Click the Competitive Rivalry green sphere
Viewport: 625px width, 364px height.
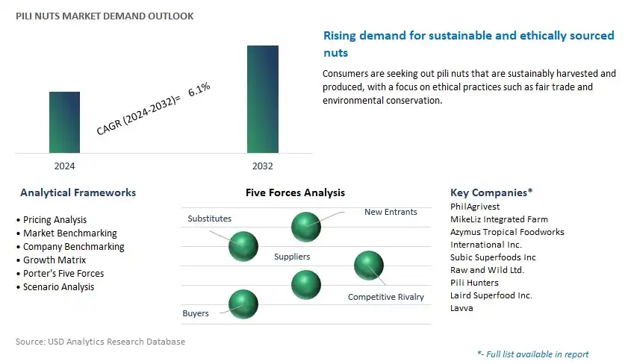coord(369,266)
